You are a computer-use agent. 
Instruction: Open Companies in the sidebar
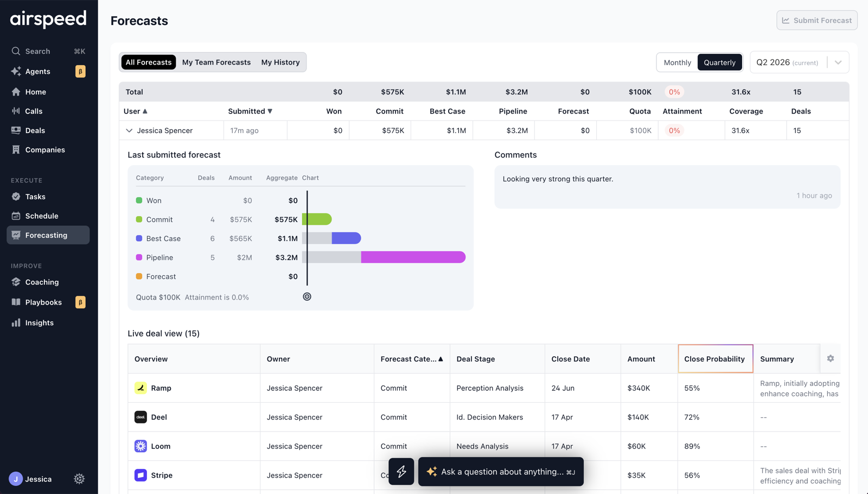coord(48,150)
